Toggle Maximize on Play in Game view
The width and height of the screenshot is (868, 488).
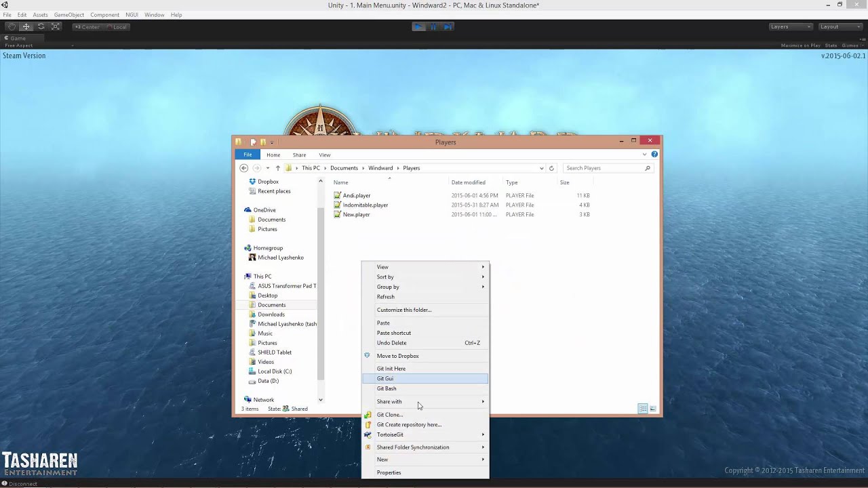(x=800, y=45)
